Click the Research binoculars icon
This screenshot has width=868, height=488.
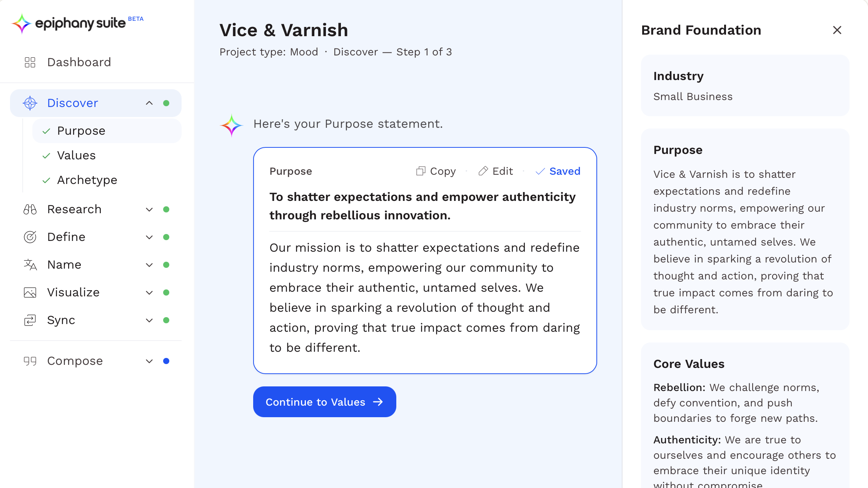pyautogui.click(x=30, y=209)
